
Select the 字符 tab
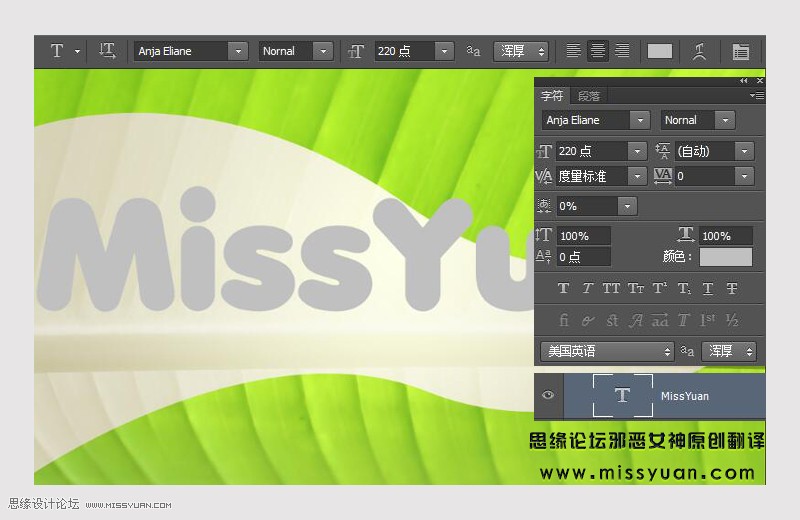coord(552,96)
